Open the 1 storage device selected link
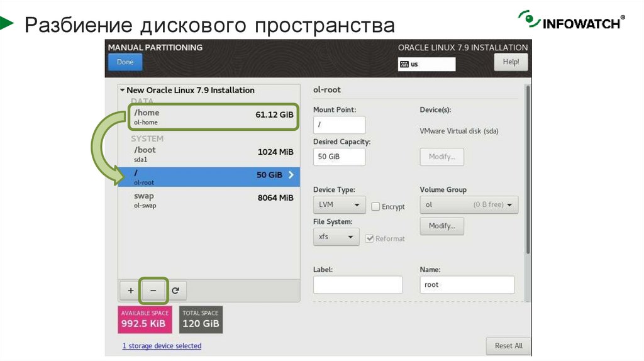Screen dimensions: 644x361 click(162, 346)
